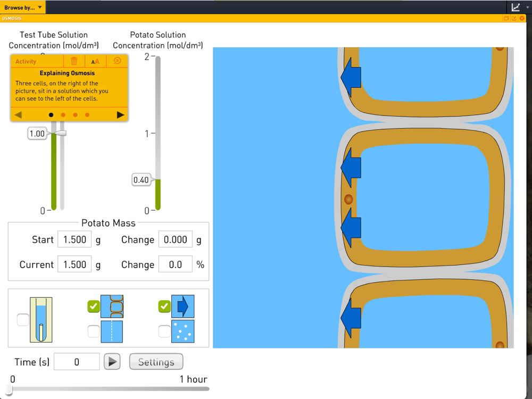Click the Potato Mass group title
532x399 pixels.
pyautogui.click(x=108, y=223)
